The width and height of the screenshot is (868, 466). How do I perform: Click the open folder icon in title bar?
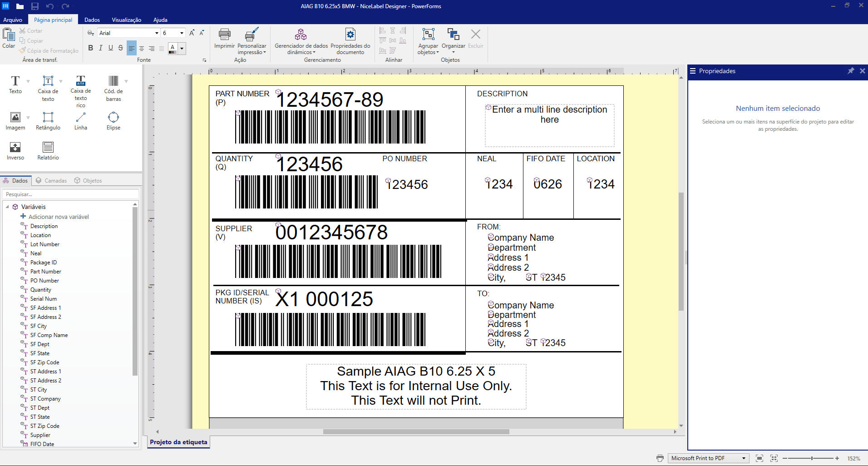pos(20,6)
